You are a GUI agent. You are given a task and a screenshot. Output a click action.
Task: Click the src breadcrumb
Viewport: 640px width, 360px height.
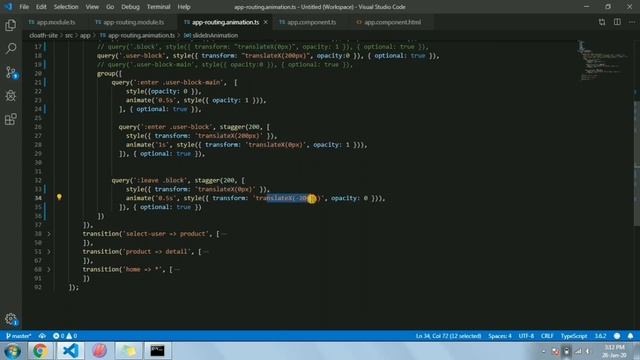[69, 36]
